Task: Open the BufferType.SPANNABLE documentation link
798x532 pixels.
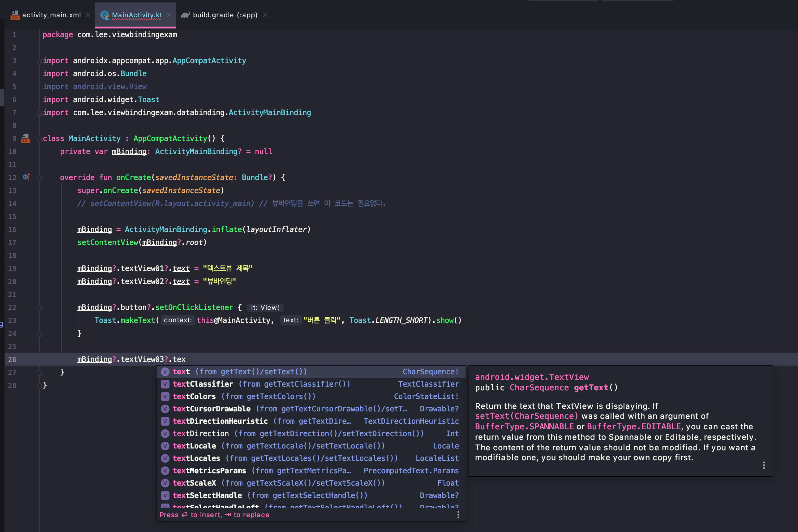Action: (524, 427)
